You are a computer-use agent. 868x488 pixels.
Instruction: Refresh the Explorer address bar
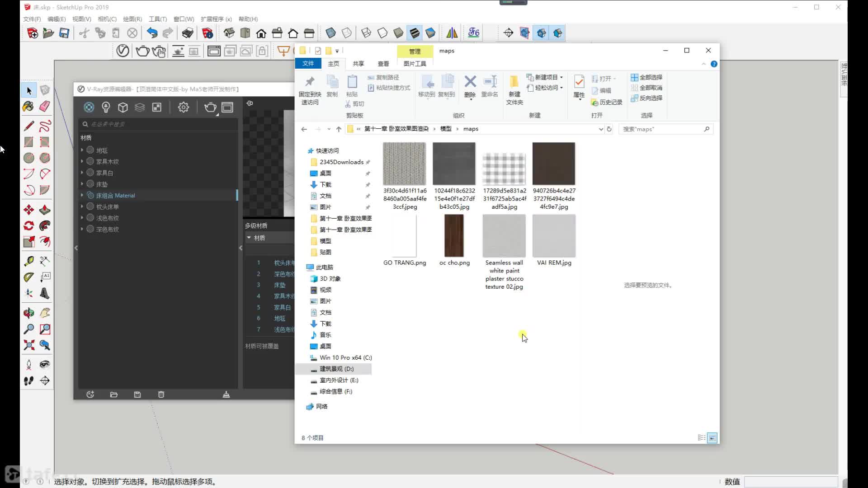tap(609, 129)
